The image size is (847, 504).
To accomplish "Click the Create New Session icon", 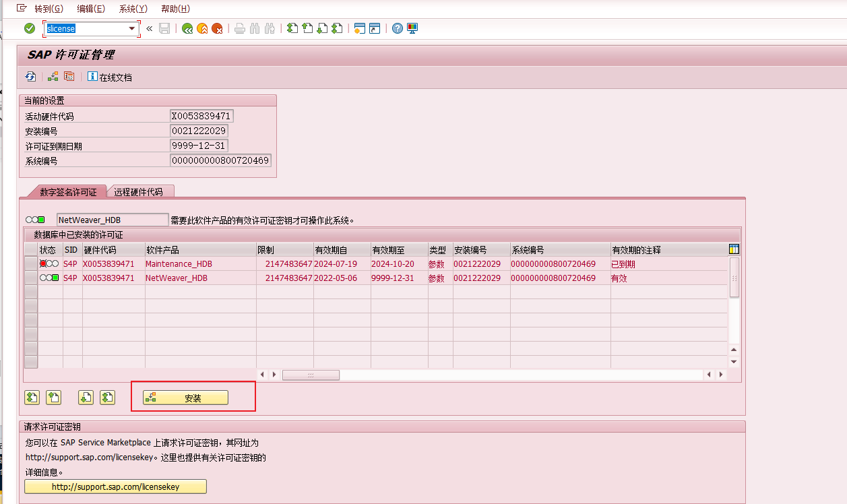I will (359, 28).
